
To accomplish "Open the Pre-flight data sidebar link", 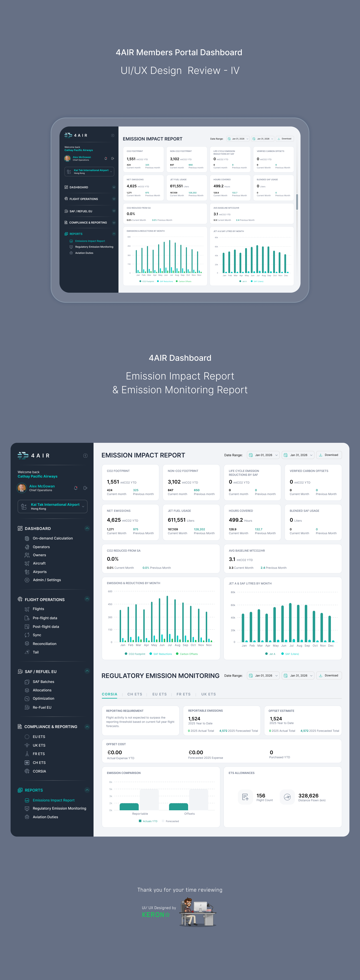I will pyautogui.click(x=45, y=618).
